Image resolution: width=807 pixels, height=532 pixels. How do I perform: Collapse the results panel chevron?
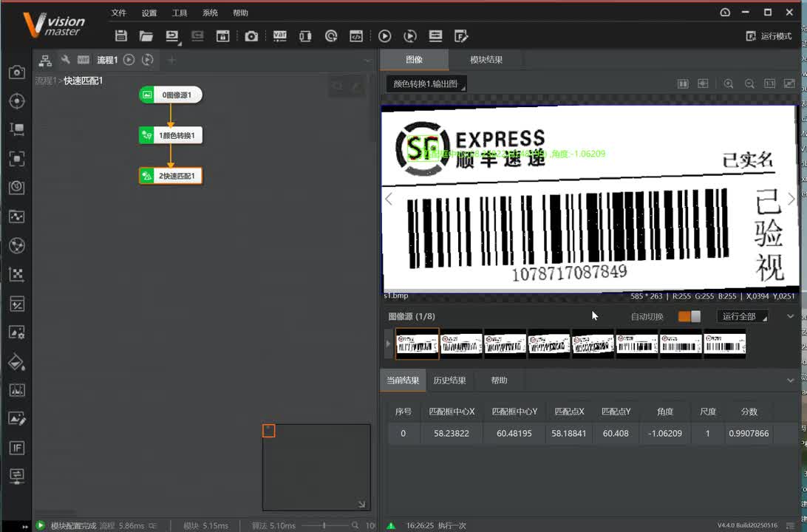click(791, 381)
